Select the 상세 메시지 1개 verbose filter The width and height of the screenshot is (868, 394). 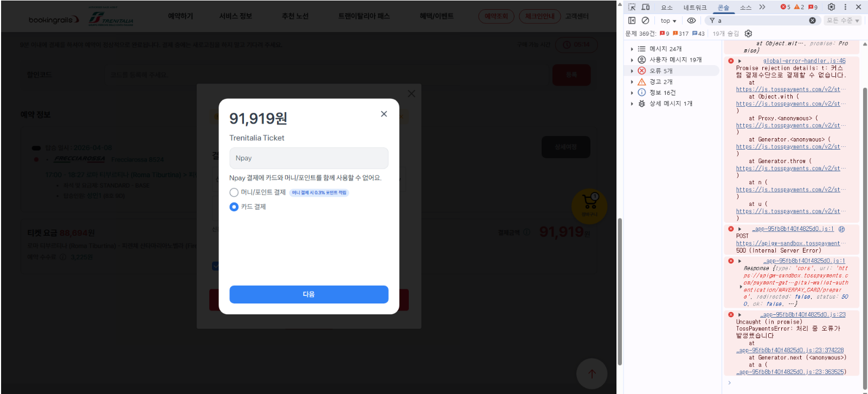pos(672,104)
